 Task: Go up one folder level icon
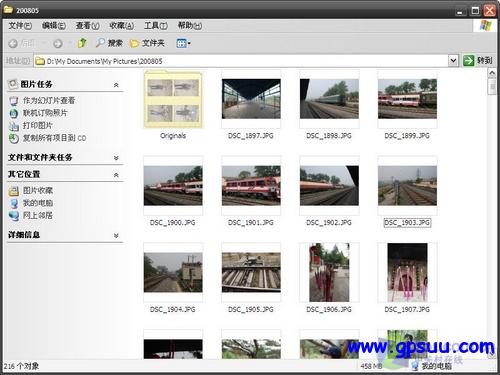(x=82, y=43)
